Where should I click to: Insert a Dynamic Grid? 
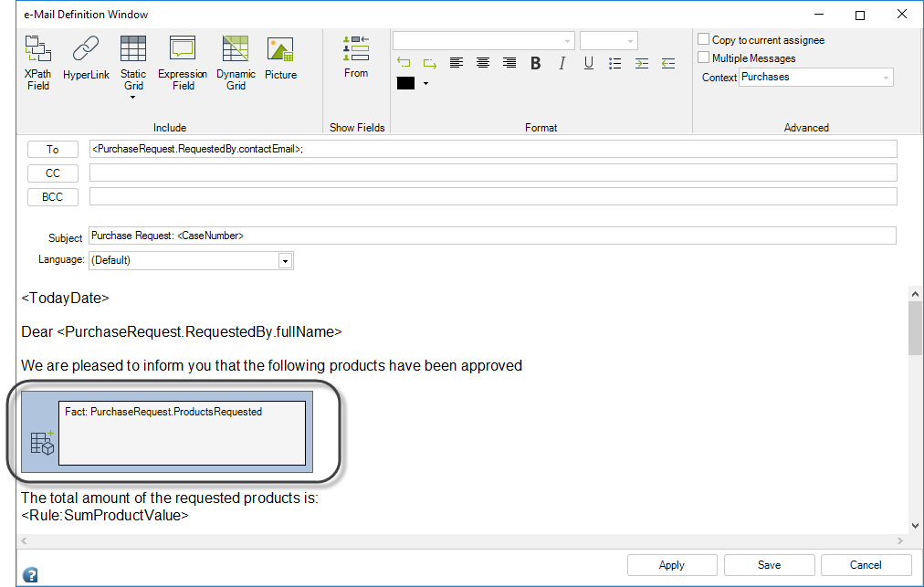click(236, 62)
